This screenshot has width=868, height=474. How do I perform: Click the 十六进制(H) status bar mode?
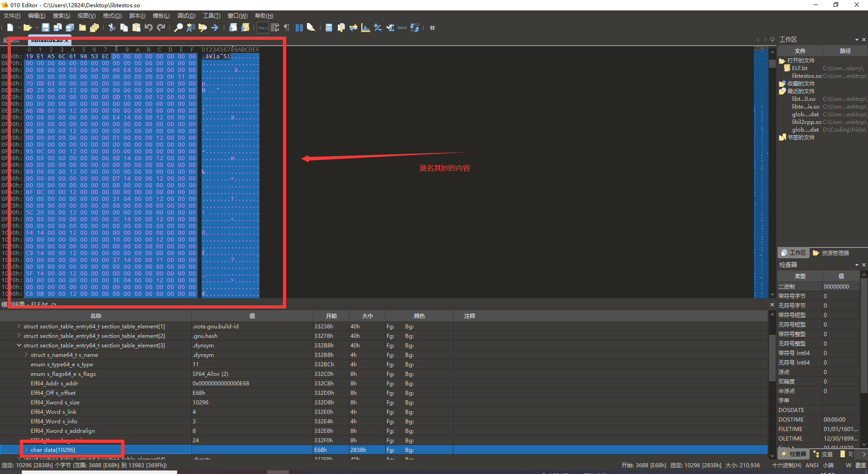tap(787, 465)
